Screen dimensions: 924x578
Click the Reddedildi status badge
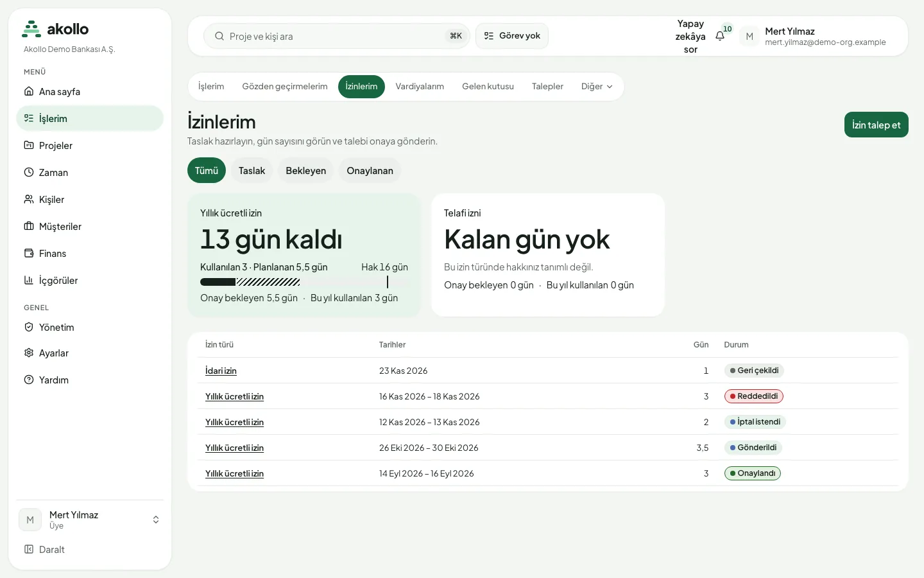pos(754,396)
